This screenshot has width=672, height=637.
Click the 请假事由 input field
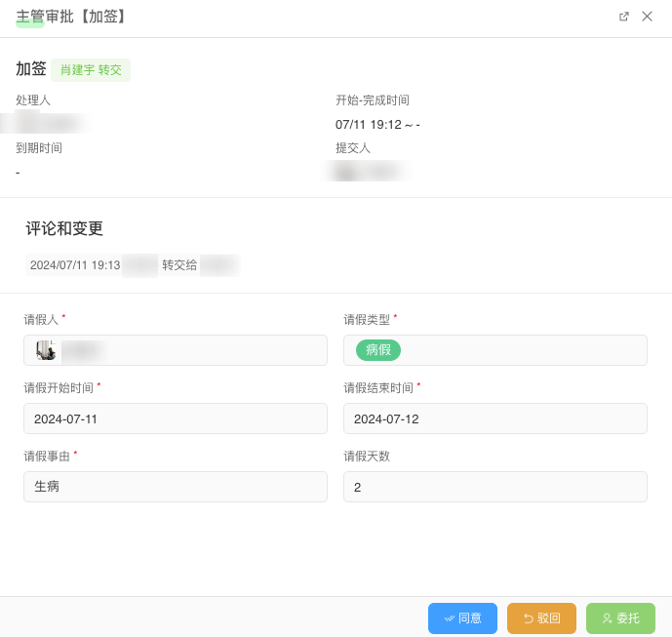(x=176, y=487)
